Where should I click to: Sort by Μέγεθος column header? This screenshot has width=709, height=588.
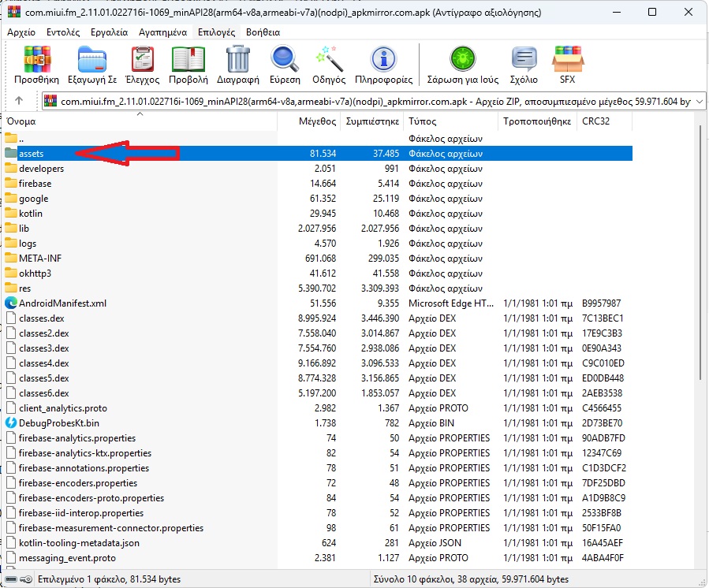point(317,121)
